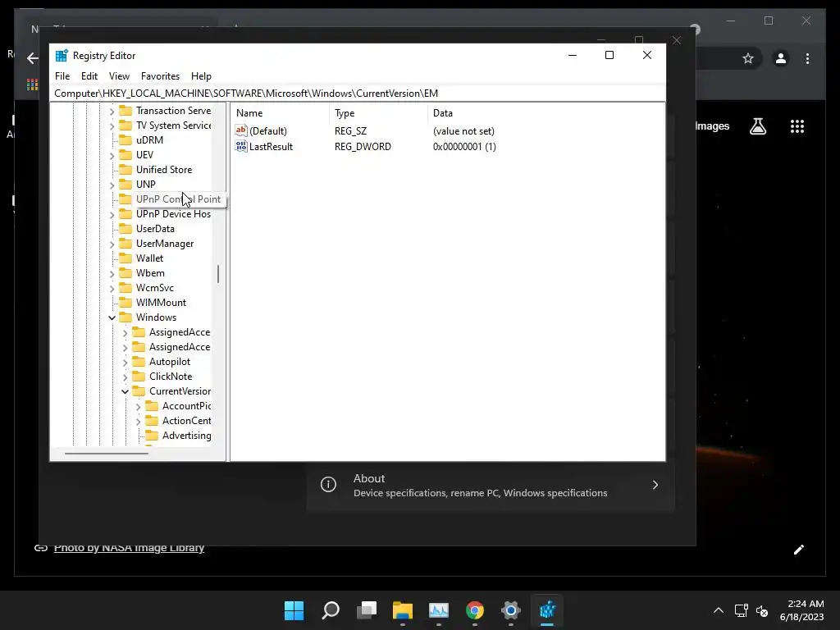The image size is (840, 630).
Task: Select the Wallet folder icon
Action: 126,258
